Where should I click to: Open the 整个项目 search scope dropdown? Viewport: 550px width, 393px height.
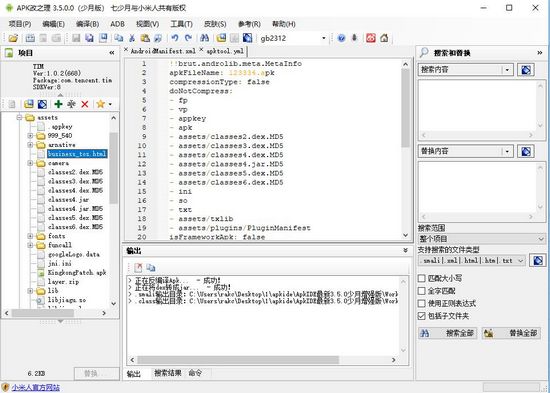click(x=482, y=239)
